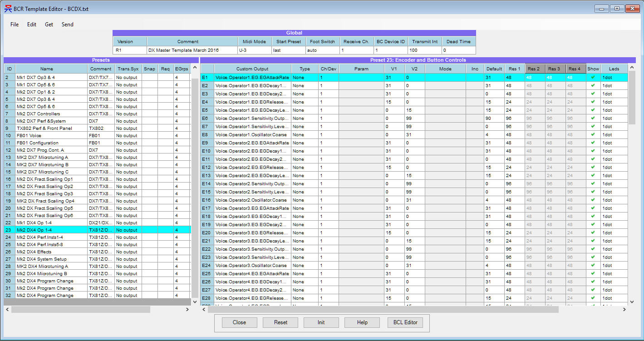
Task: Toggle the Show checkmark for row E16
Action: (x=593, y=200)
